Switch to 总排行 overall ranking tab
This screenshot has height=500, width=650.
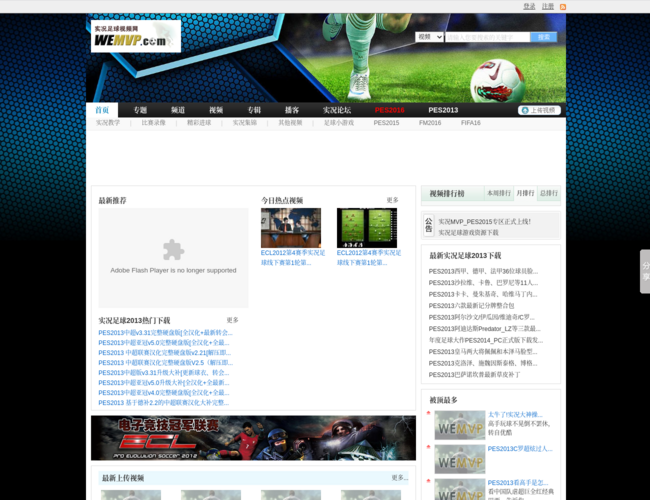coord(548,193)
